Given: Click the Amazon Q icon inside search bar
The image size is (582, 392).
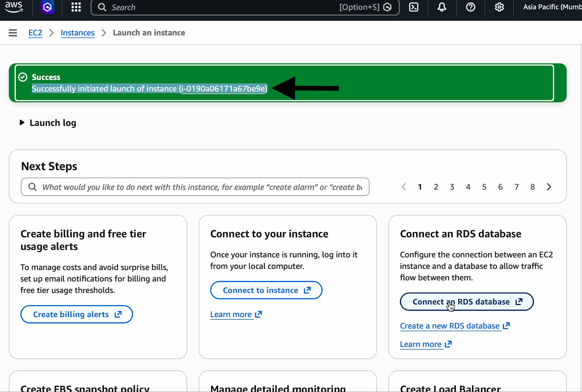Looking at the screenshot, I should [x=387, y=7].
